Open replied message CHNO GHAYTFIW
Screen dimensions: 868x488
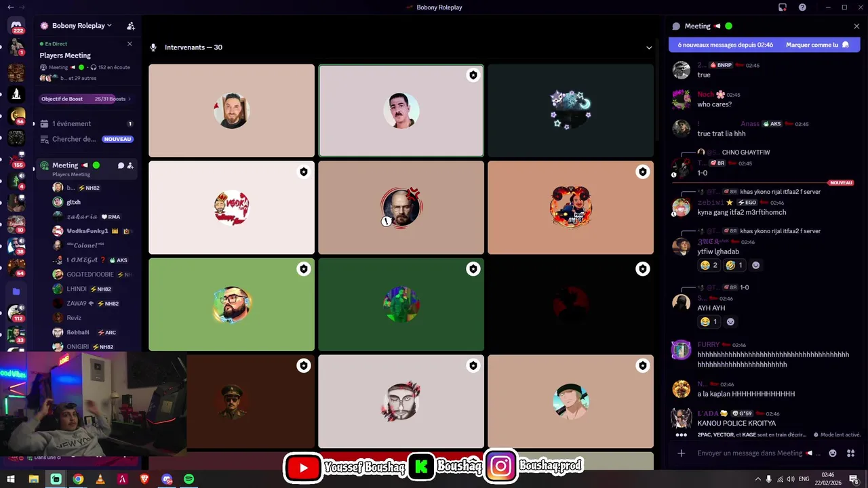[746, 152]
